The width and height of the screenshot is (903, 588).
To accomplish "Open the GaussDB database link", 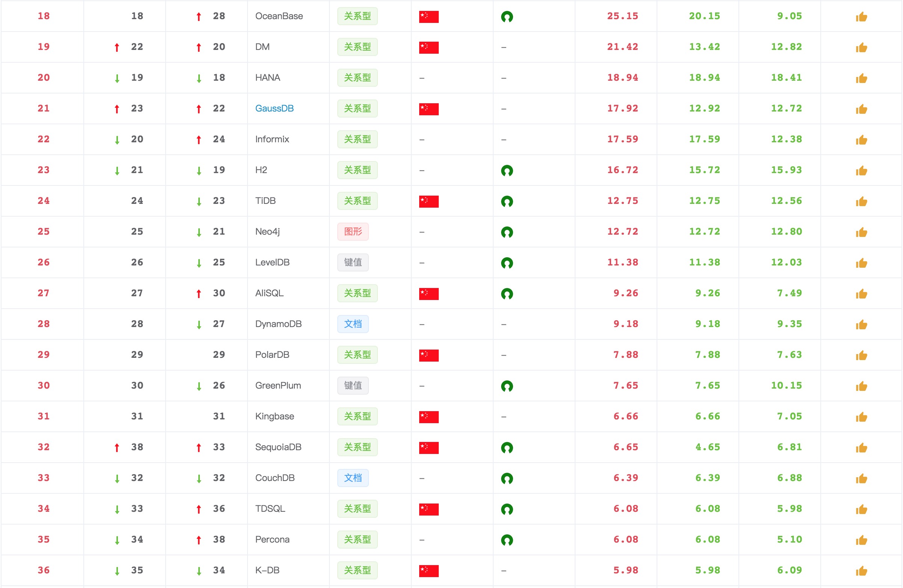I will tap(274, 109).
